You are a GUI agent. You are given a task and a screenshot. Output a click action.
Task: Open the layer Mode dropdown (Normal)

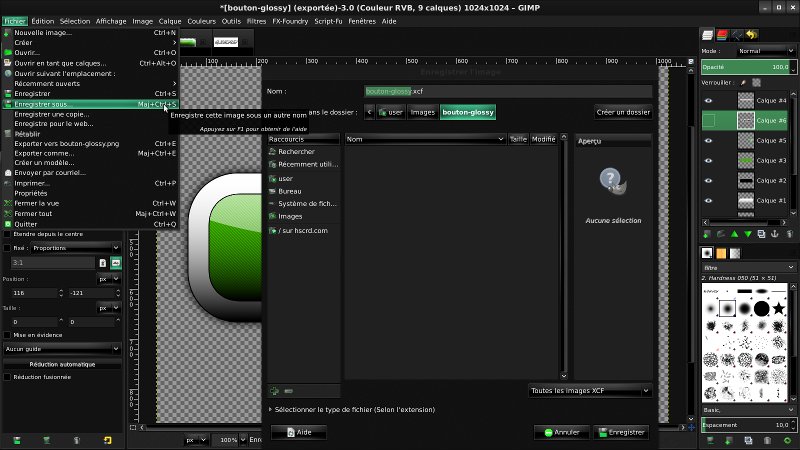765,51
